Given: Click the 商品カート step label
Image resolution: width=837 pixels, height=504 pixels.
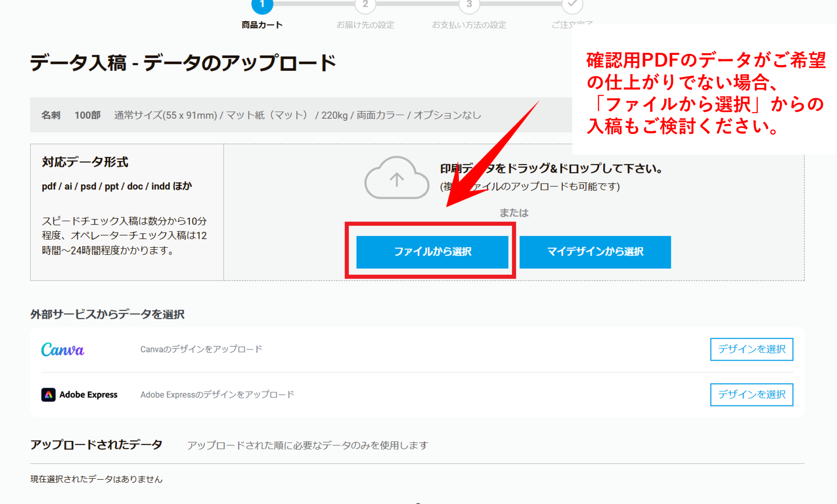Looking at the screenshot, I should [x=262, y=25].
